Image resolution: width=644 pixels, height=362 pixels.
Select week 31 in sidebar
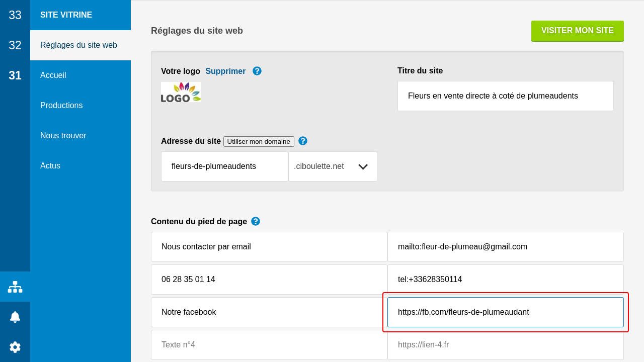[15, 75]
